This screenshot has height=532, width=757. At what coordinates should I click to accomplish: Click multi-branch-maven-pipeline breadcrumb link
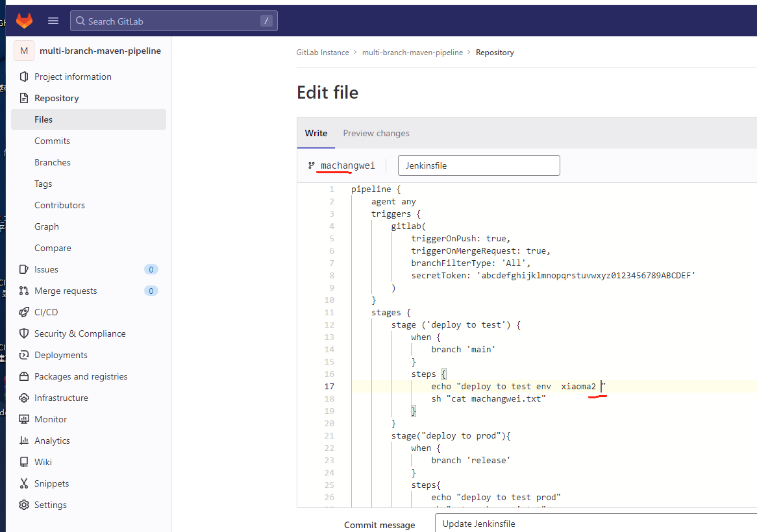[412, 53]
